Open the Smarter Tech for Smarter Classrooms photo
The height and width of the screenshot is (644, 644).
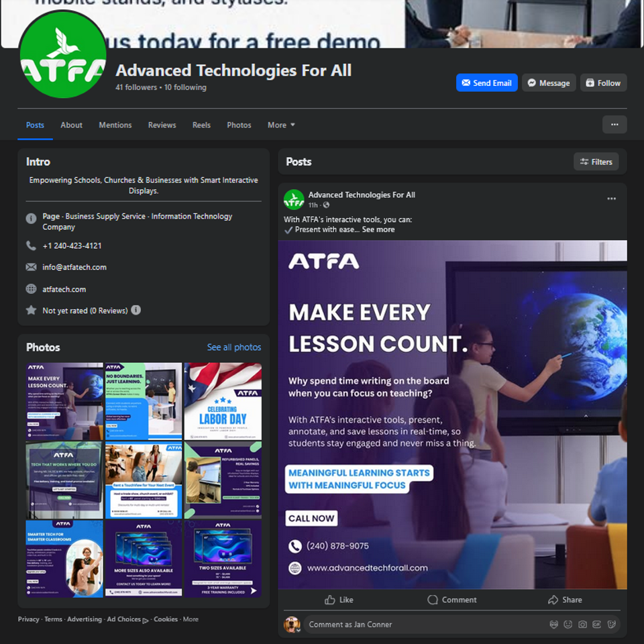[64, 559]
